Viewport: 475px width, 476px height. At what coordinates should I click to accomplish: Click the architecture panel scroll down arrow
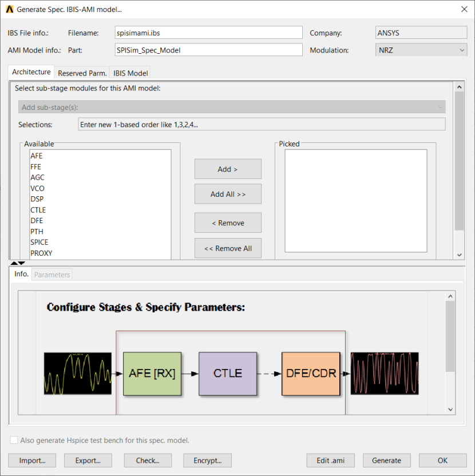click(x=459, y=255)
